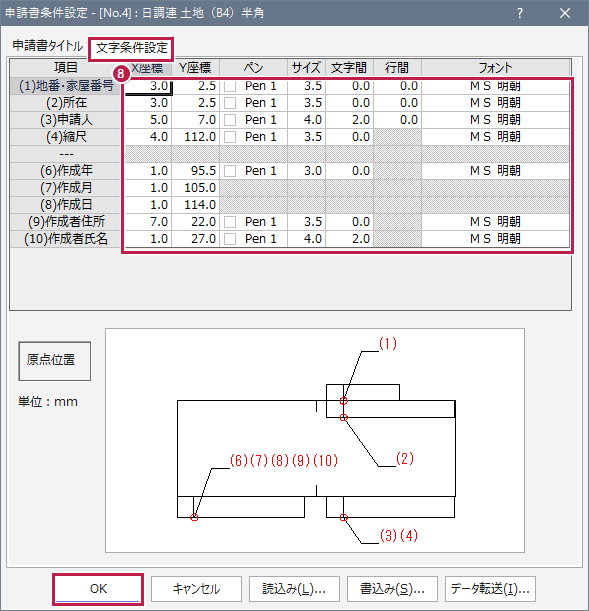Click red origin marker for item (1)

pyautogui.click(x=343, y=401)
